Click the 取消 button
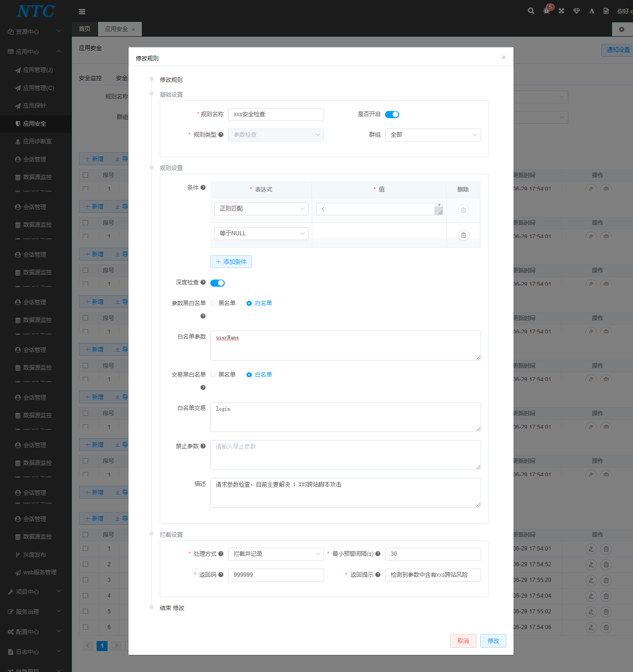 point(463,641)
